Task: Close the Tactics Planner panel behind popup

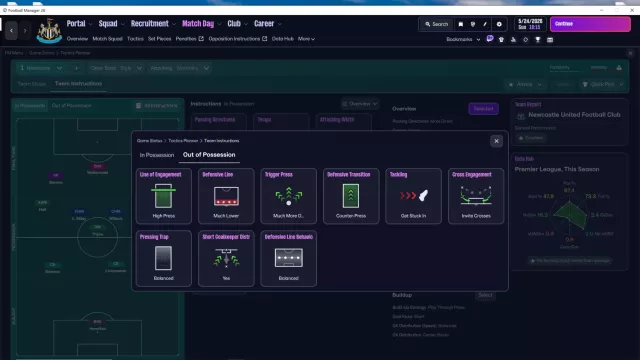Action: coord(630,53)
